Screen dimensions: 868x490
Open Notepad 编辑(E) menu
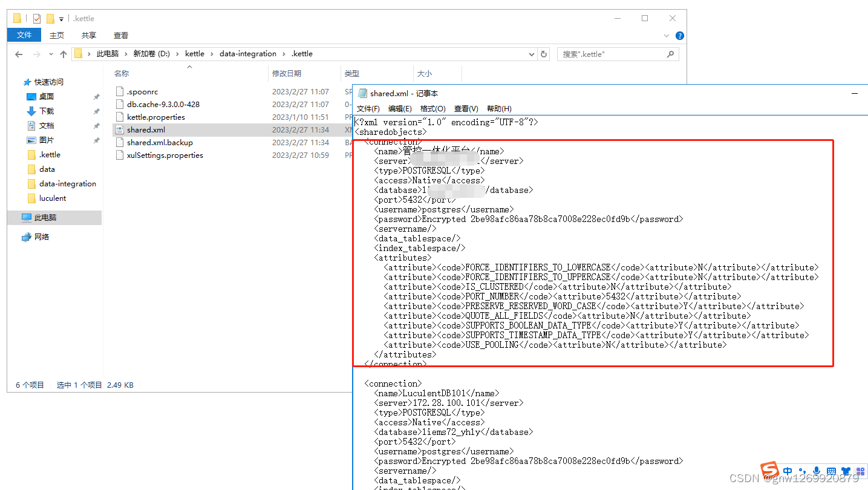click(x=400, y=109)
